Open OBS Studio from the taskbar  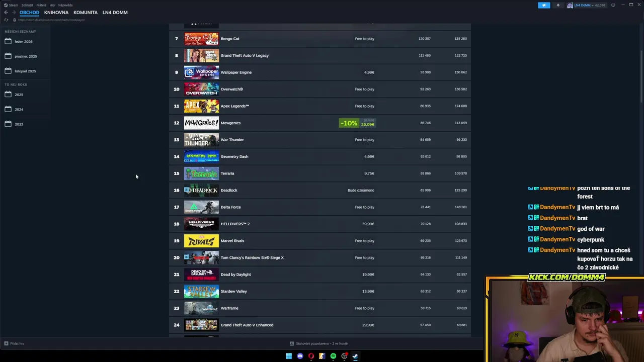[344, 356]
